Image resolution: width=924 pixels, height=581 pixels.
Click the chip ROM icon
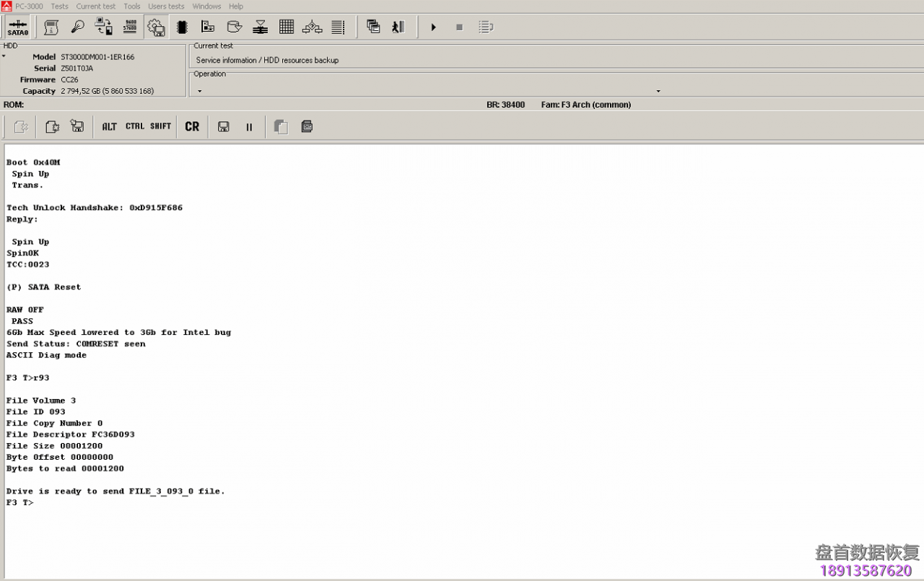[x=182, y=27]
